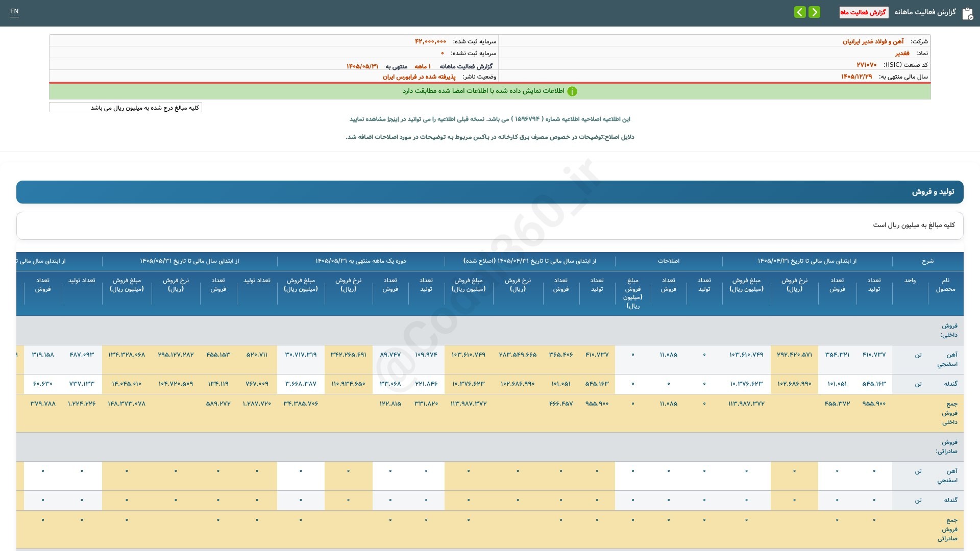Click the clipboard report icon in header

(x=967, y=13)
